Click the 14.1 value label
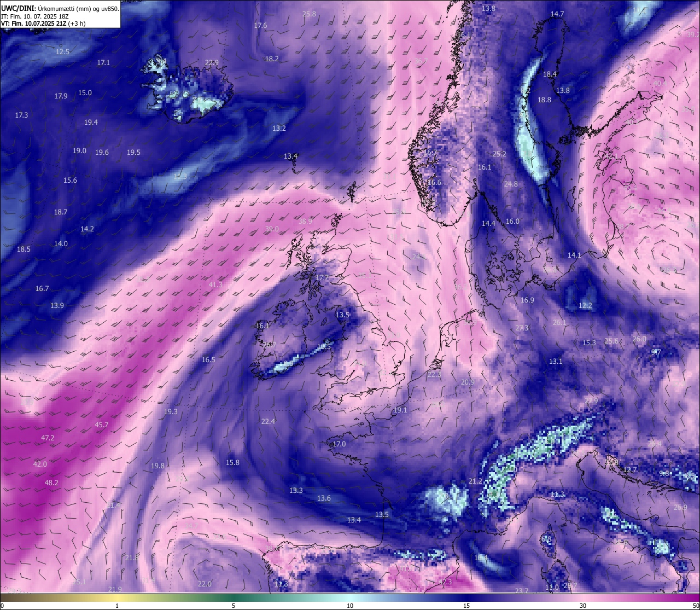Screen dimensions: 700x610 point(574,255)
